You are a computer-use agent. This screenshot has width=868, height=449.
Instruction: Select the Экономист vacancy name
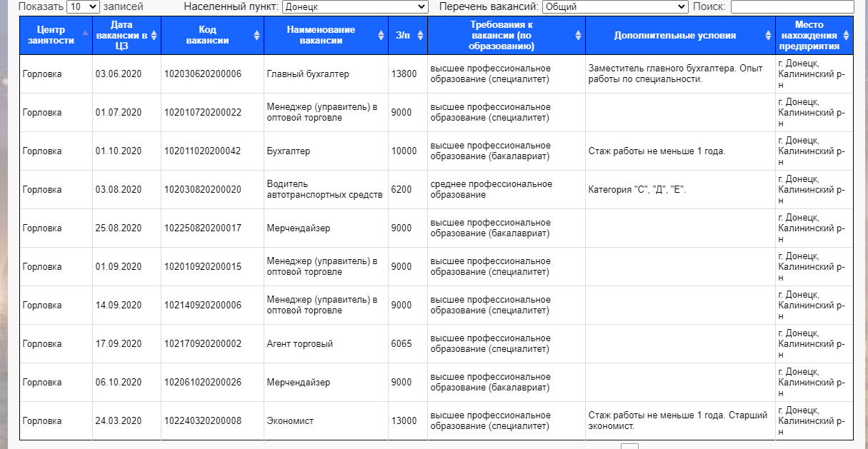290,421
